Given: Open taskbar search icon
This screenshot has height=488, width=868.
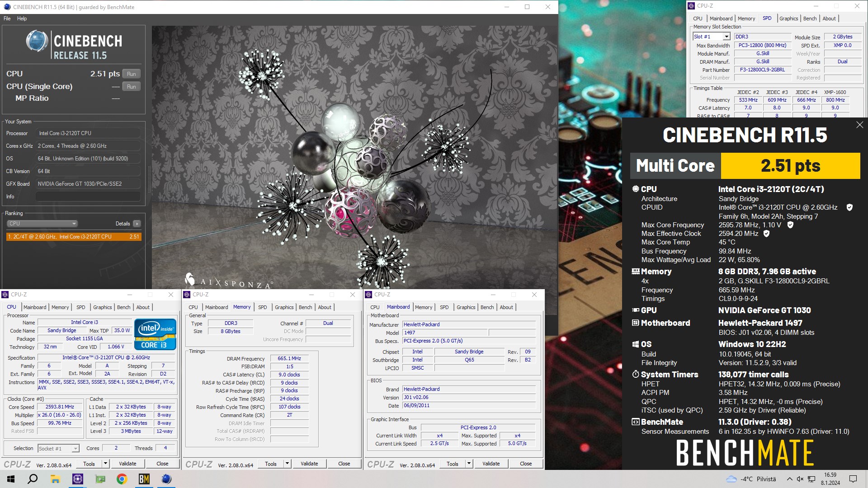Looking at the screenshot, I should pos(33,479).
